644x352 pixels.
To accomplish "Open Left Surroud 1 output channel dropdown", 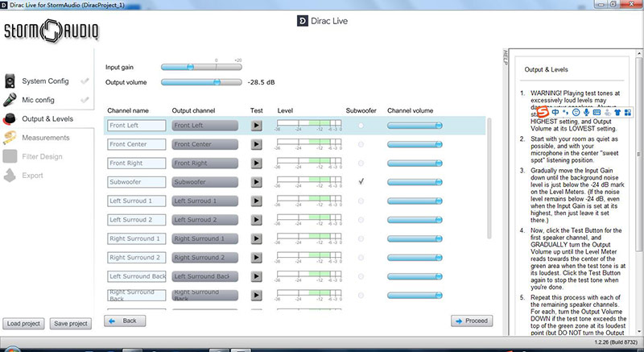I will pyautogui.click(x=205, y=201).
